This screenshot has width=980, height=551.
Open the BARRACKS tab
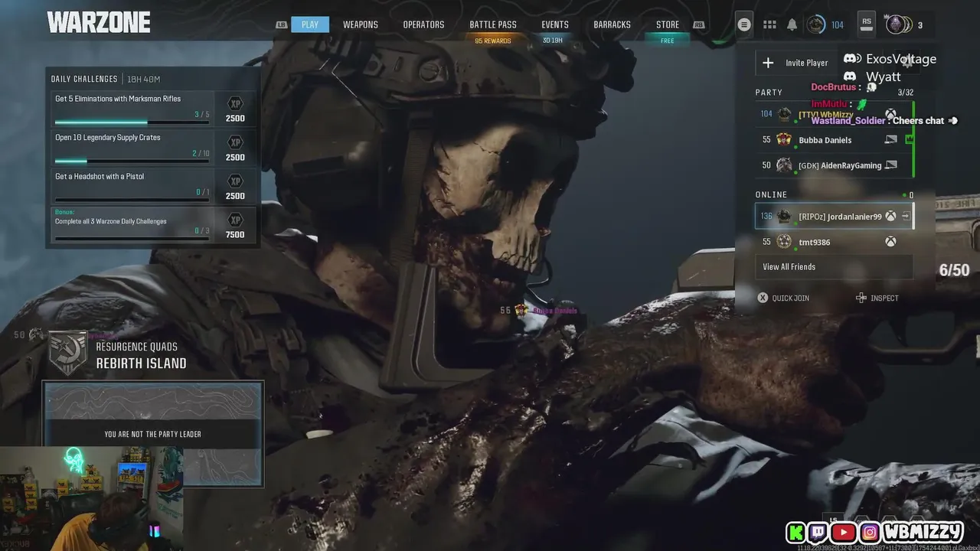pos(612,24)
